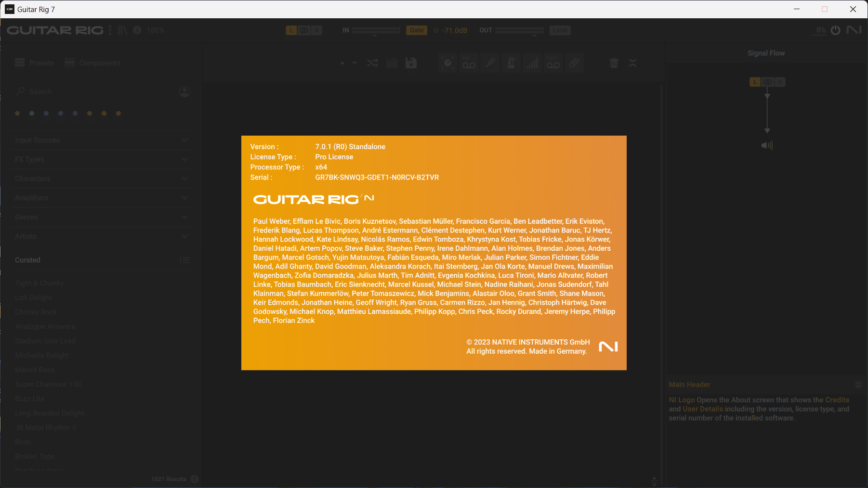Image resolution: width=868 pixels, height=488 pixels.
Task: Switch to the Presets tab
Action: point(34,63)
